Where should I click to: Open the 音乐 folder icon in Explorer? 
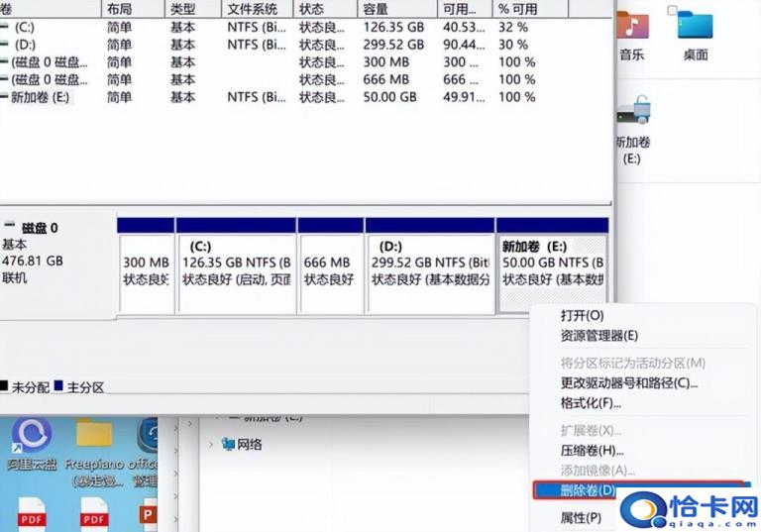pyautogui.click(x=632, y=25)
